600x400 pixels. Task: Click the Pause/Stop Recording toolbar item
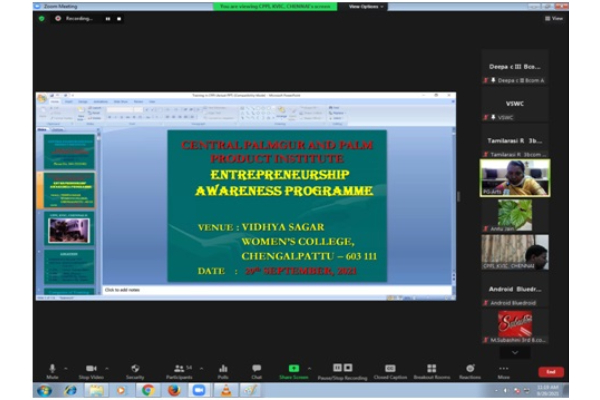[342, 369]
